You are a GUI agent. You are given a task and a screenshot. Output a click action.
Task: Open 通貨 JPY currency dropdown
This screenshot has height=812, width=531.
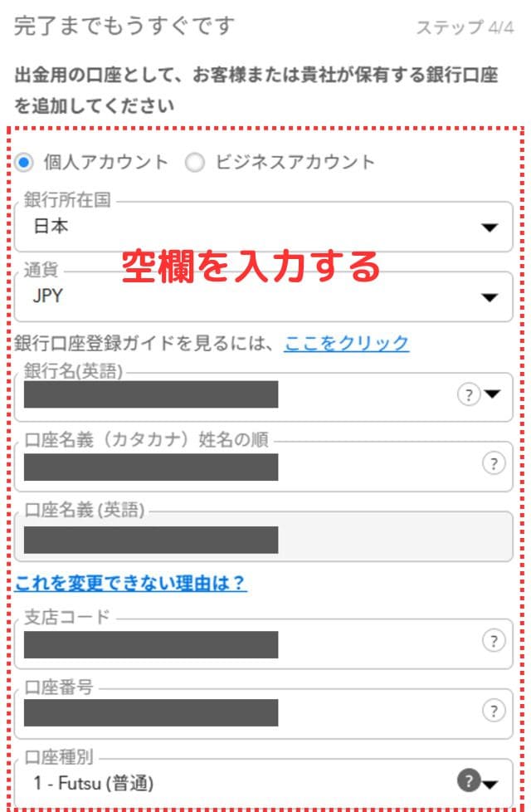[x=490, y=298]
